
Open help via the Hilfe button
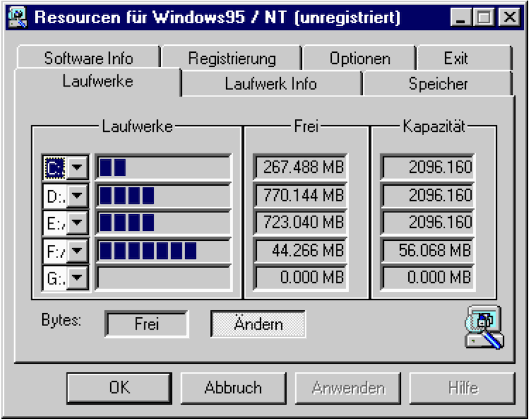pyautogui.click(x=462, y=387)
